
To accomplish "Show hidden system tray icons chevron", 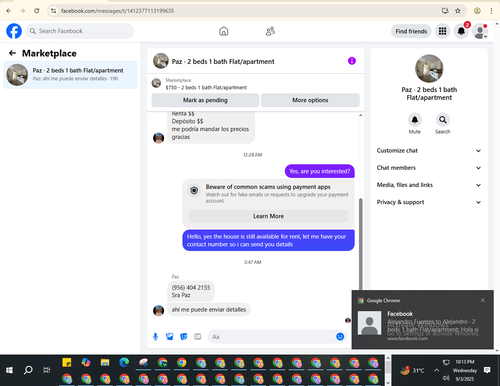I will click(436, 370).
